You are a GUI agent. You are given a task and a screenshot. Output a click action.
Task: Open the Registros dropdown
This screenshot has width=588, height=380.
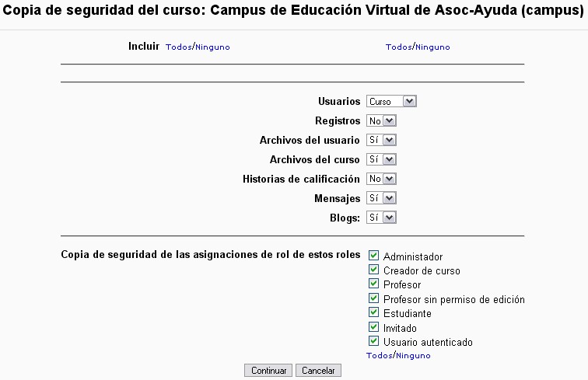click(382, 120)
